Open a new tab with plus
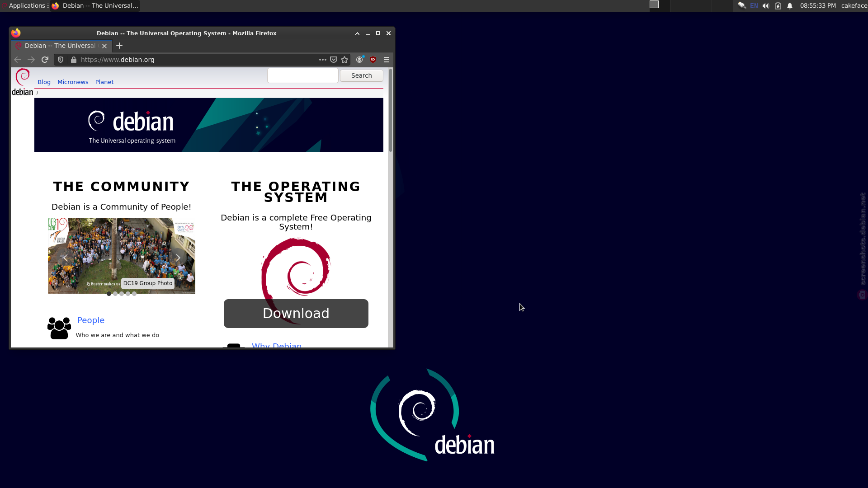Screen dimensions: 868x488 pyautogui.click(x=119, y=46)
